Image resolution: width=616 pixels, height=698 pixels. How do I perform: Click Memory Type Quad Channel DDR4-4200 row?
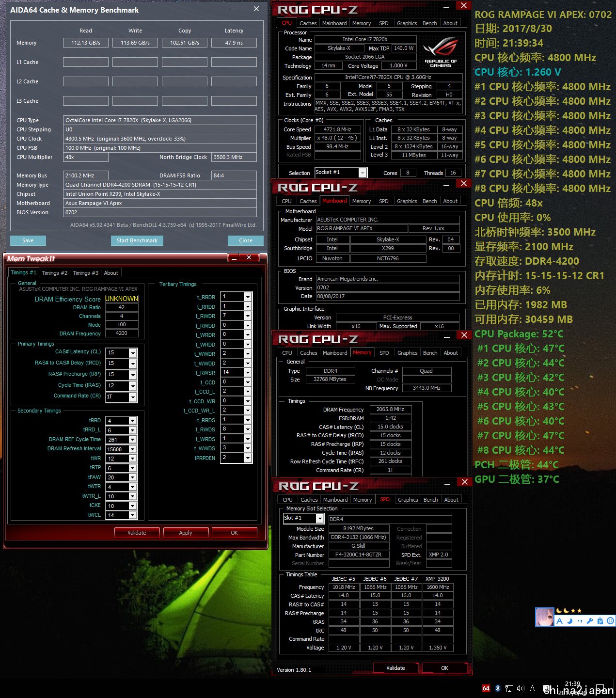pyautogui.click(x=160, y=185)
